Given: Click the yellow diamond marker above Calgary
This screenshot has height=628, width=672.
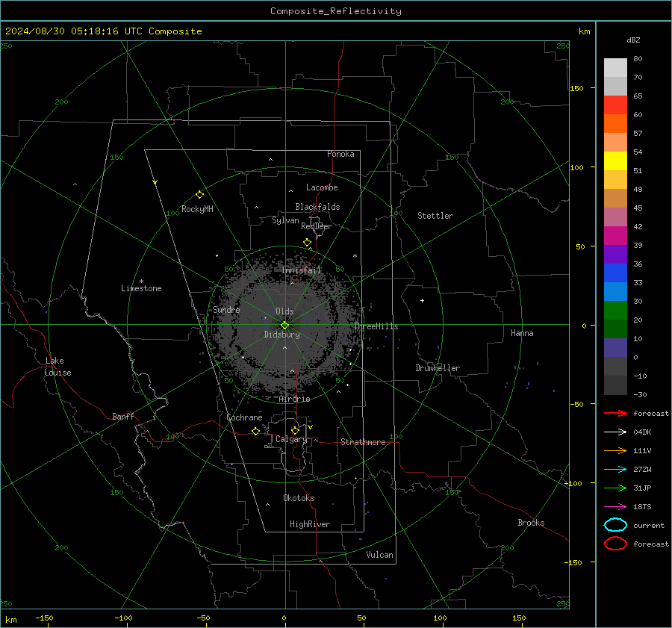Looking at the screenshot, I should click(295, 430).
